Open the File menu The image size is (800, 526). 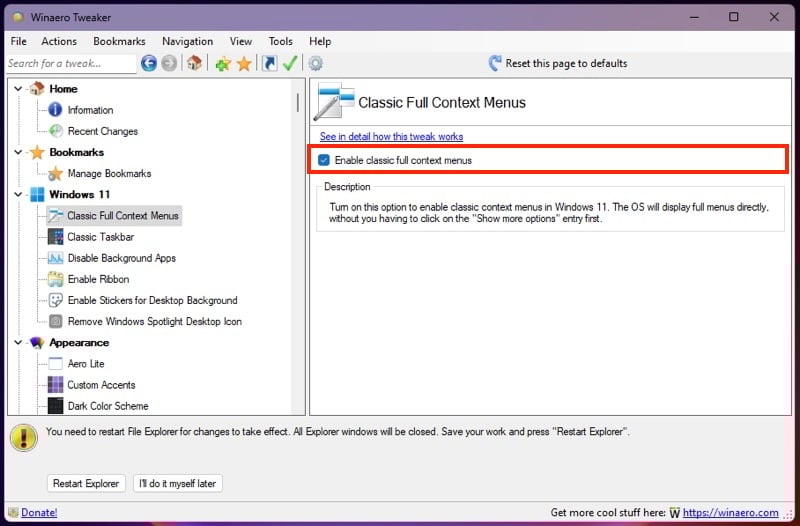coord(18,41)
